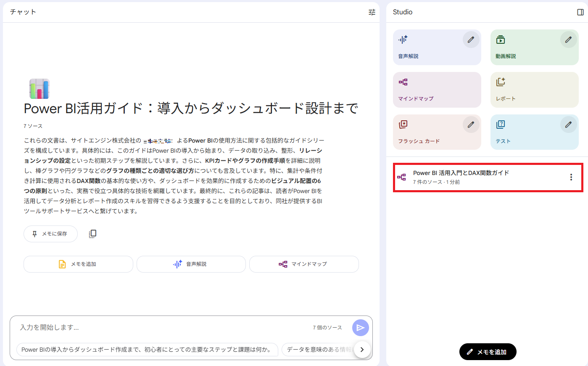Create フラッシュ カード from Studio

(437, 132)
